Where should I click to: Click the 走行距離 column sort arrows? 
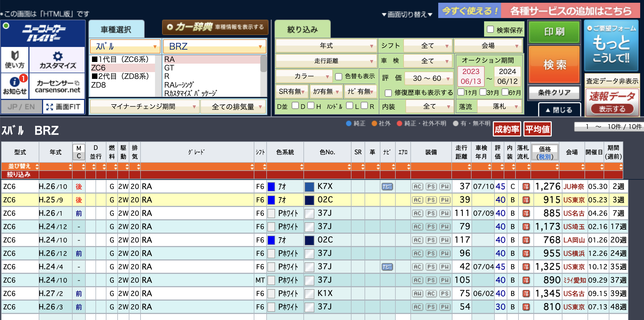pyautogui.click(x=469, y=167)
